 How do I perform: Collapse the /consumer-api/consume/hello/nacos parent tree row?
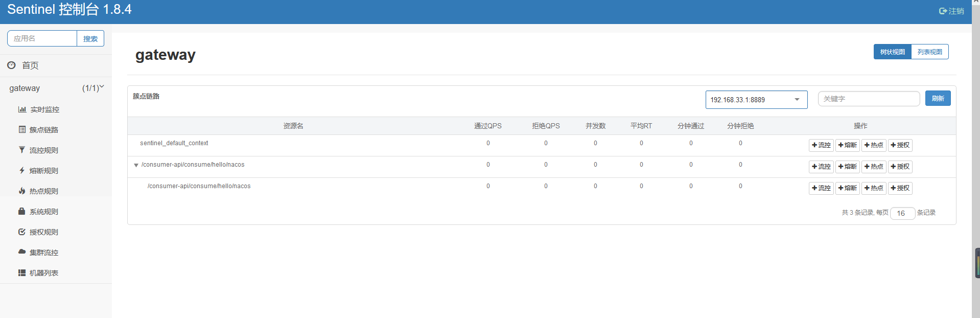tap(136, 165)
